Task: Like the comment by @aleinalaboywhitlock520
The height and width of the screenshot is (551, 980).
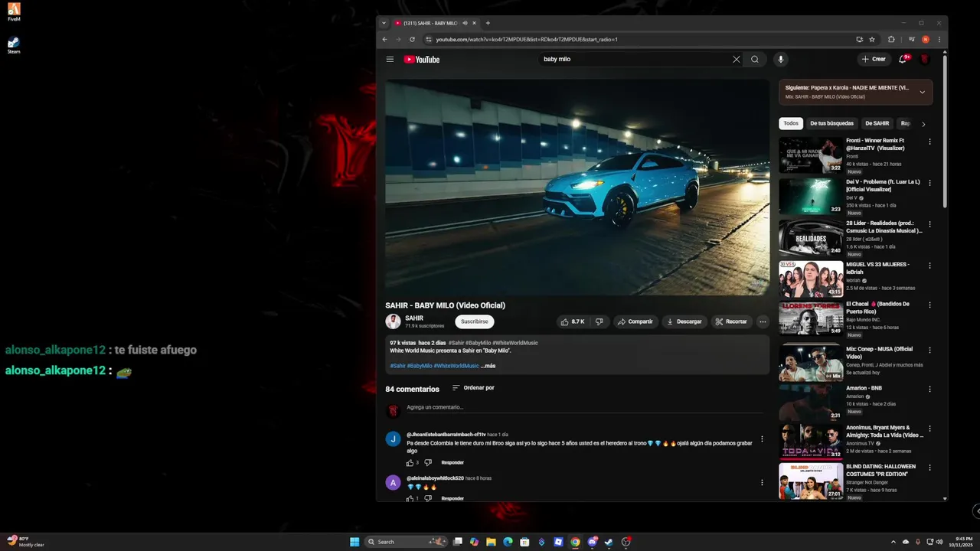Action: click(410, 498)
